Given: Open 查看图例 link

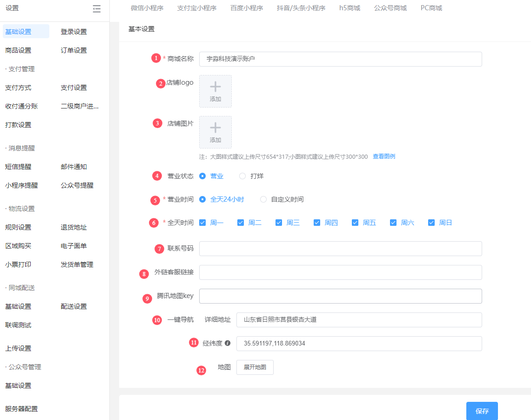Looking at the screenshot, I should coord(384,156).
